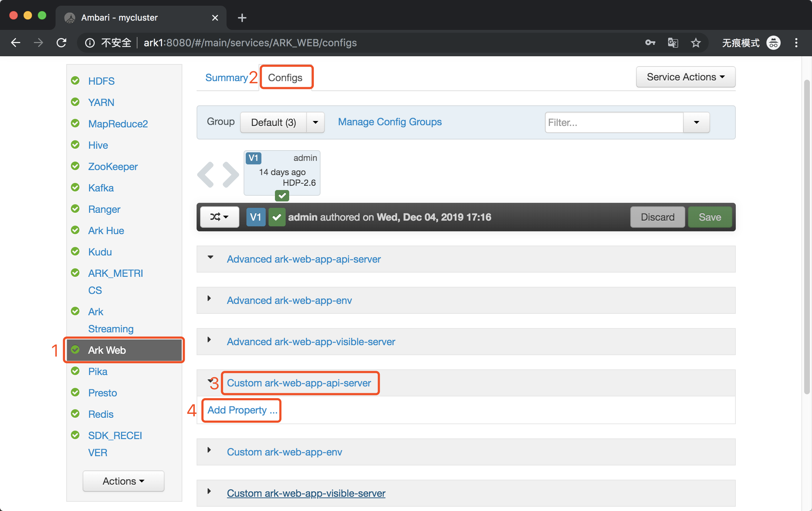Switch to the Summary tab
812x511 pixels.
[x=227, y=78]
